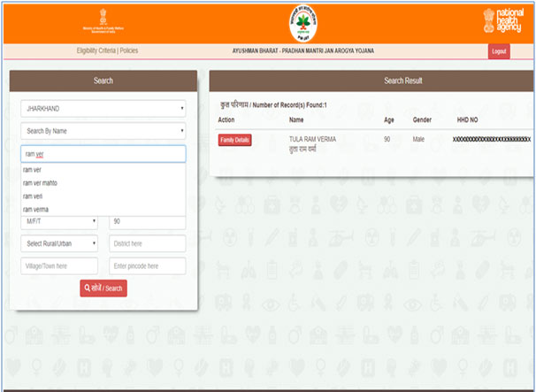This screenshot has width=536, height=392.
Task: Focus the name field containing 'ram ver'
Action: [x=103, y=154]
